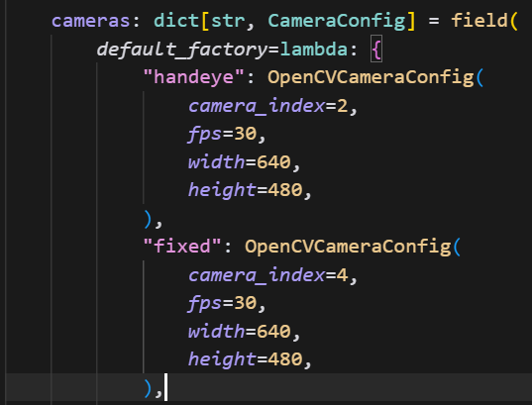
Task: Click the CameraConfig type annotation
Action: (337, 21)
